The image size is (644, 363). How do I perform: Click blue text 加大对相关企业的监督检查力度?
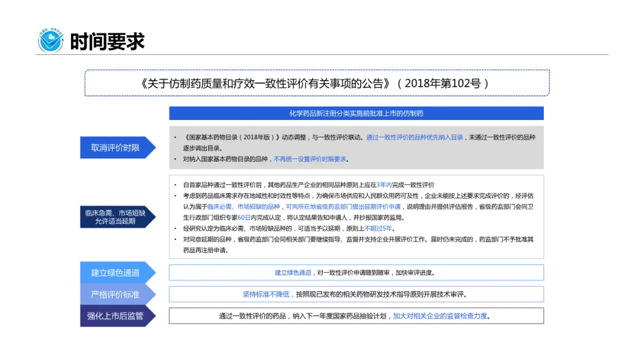click(440, 316)
